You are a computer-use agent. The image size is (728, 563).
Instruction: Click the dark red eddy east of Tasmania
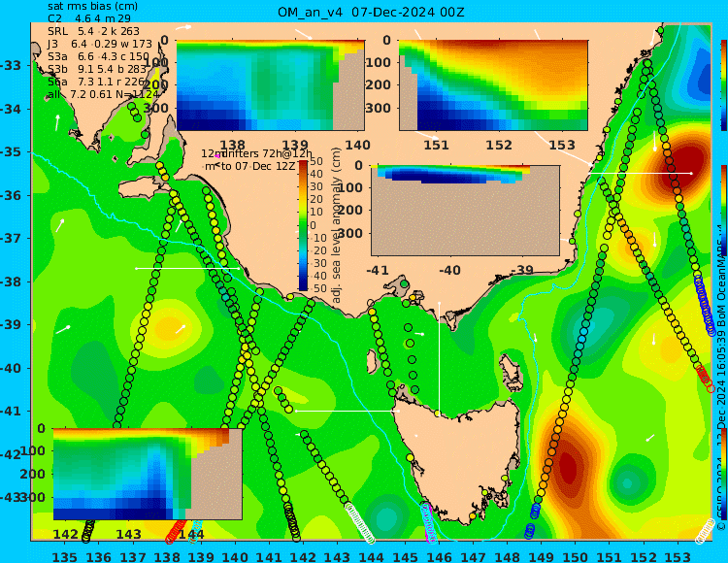[568, 466]
